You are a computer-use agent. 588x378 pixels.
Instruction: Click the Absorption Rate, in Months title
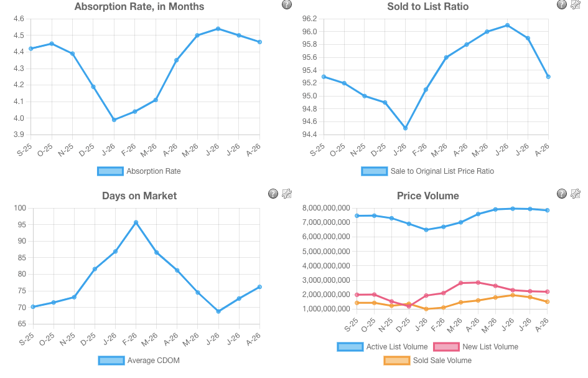click(139, 6)
